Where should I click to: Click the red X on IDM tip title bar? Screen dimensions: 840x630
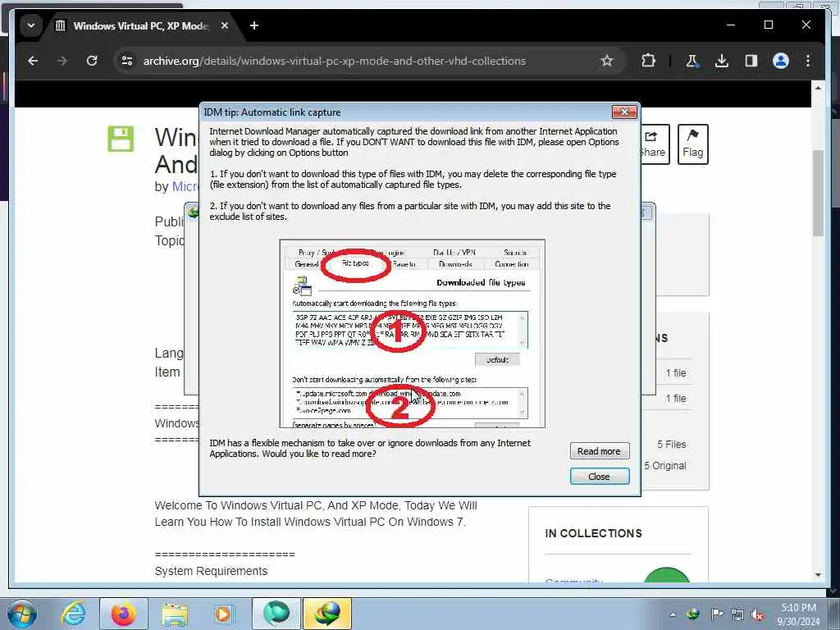coord(624,112)
